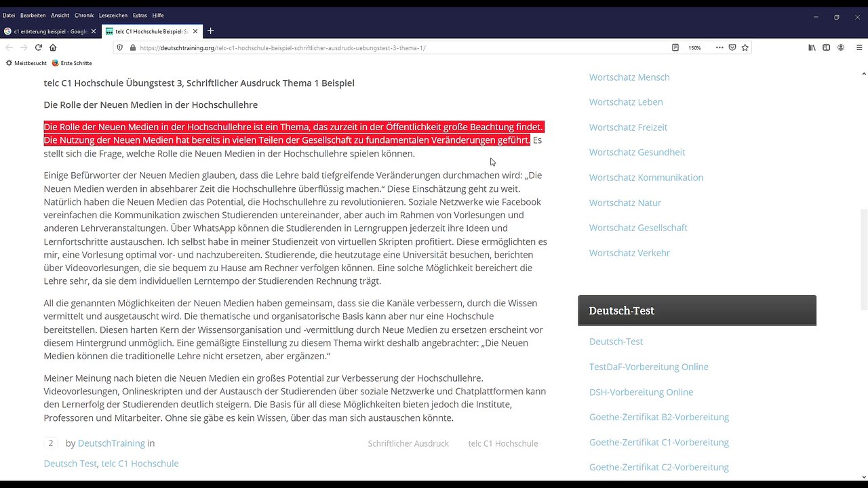Go back to the previous page

pyautogui.click(x=9, y=47)
